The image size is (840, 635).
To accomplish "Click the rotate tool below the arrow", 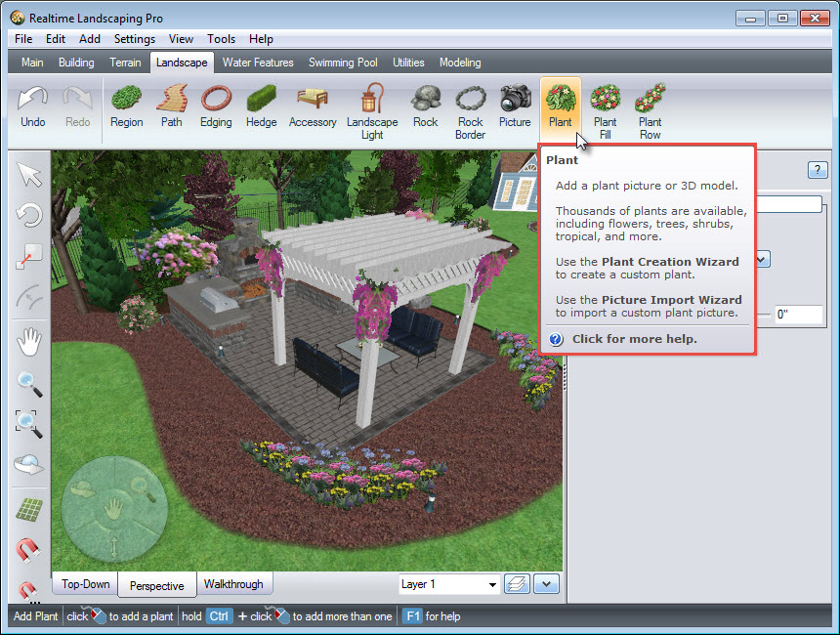I will (x=29, y=216).
